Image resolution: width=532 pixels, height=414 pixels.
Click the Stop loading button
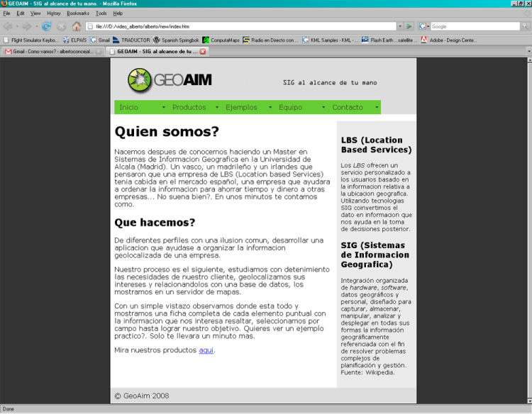[x=62, y=26]
